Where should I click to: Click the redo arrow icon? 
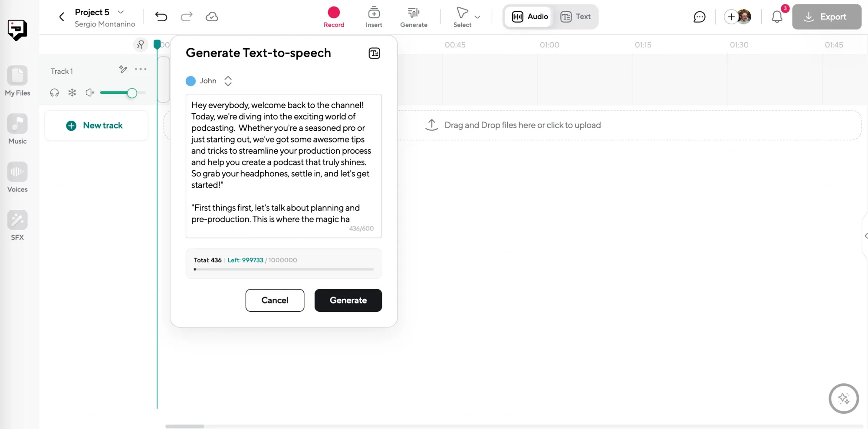(187, 16)
